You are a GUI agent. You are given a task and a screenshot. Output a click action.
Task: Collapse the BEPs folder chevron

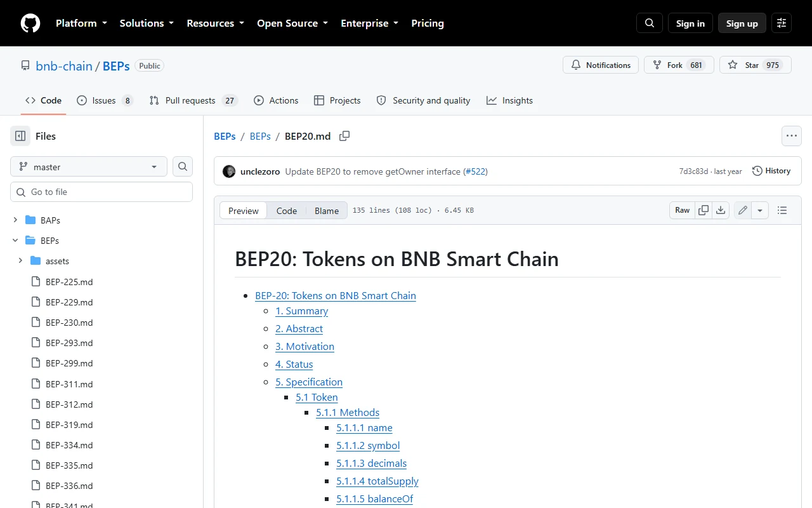(x=15, y=241)
